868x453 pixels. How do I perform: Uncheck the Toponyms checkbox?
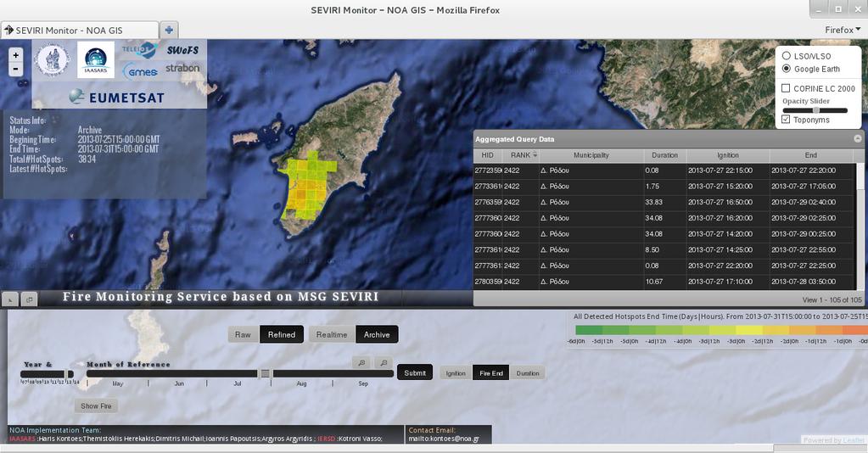pos(786,119)
